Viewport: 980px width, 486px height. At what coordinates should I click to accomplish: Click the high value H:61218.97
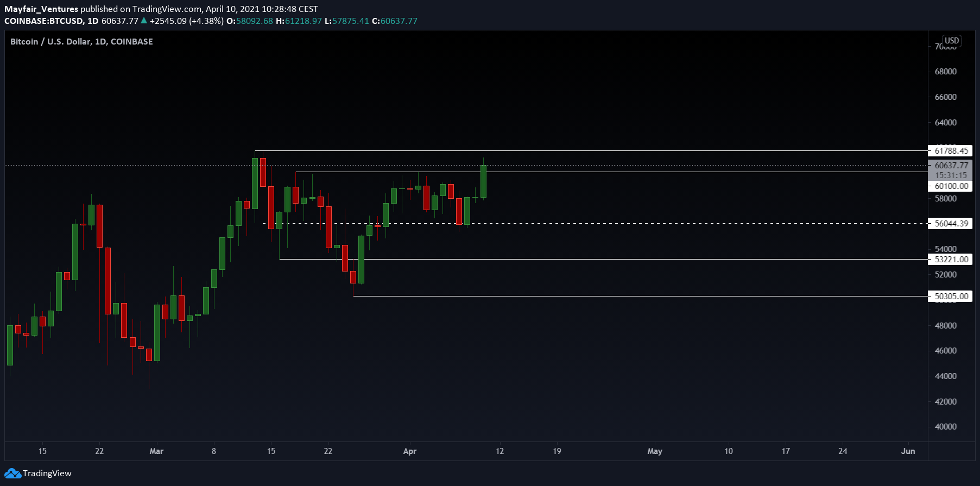pos(299,21)
